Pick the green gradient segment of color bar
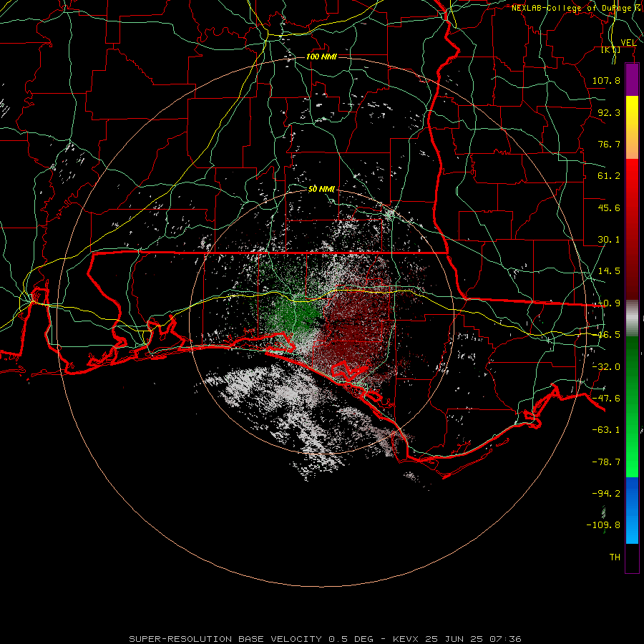Viewport: 644px width, 644px height. pyautogui.click(x=632, y=406)
